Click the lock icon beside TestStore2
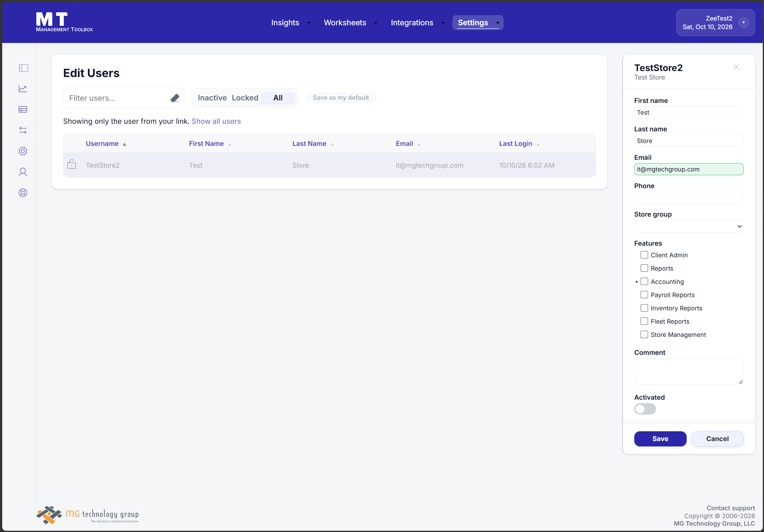This screenshot has height=532, width=764. (x=72, y=164)
